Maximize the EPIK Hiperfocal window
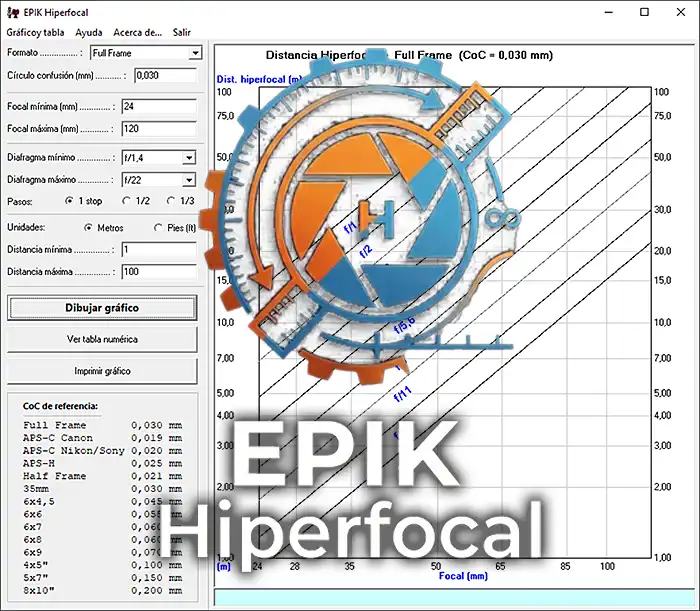Viewport: 700px width, 611px height. 644,12
